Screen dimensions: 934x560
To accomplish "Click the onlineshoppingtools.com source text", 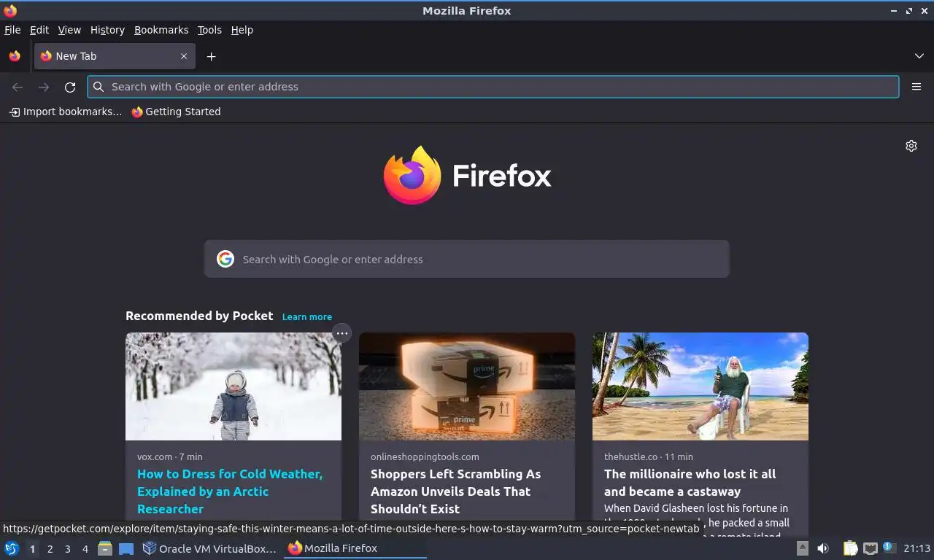I will pos(425,457).
